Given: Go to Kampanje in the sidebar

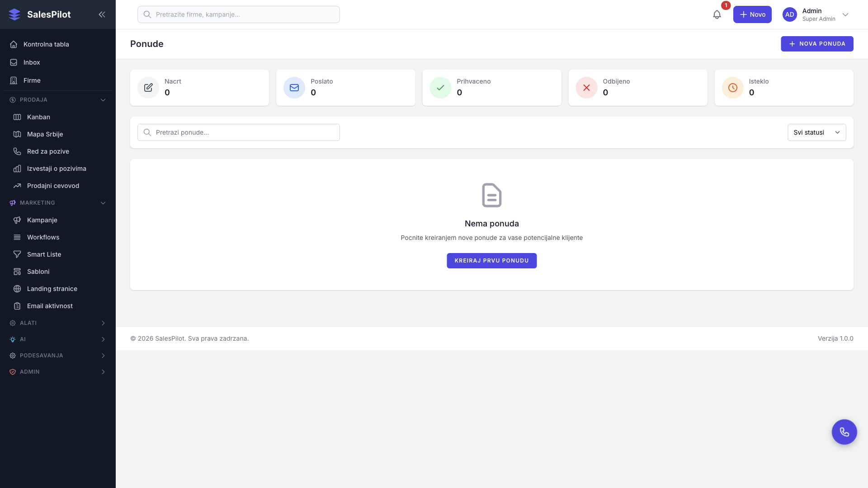Looking at the screenshot, I should [x=42, y=220].
